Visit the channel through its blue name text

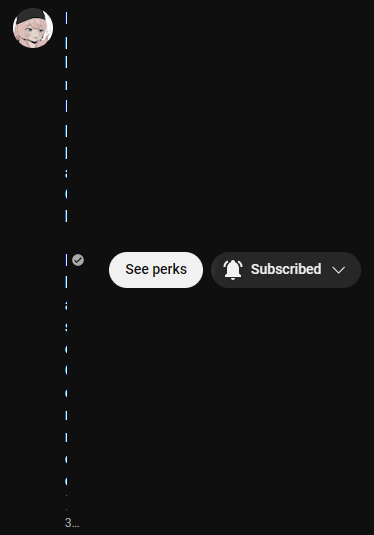click(x=66, y=259)
